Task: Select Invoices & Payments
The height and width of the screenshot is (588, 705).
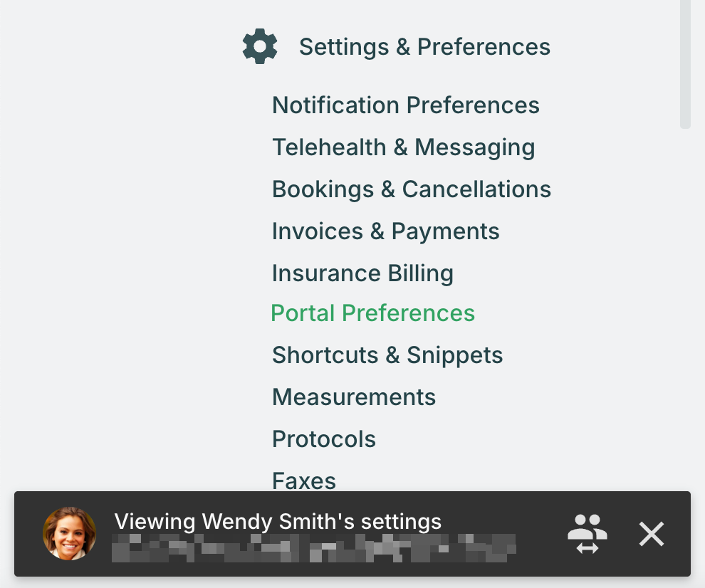Action: (386, 231)
